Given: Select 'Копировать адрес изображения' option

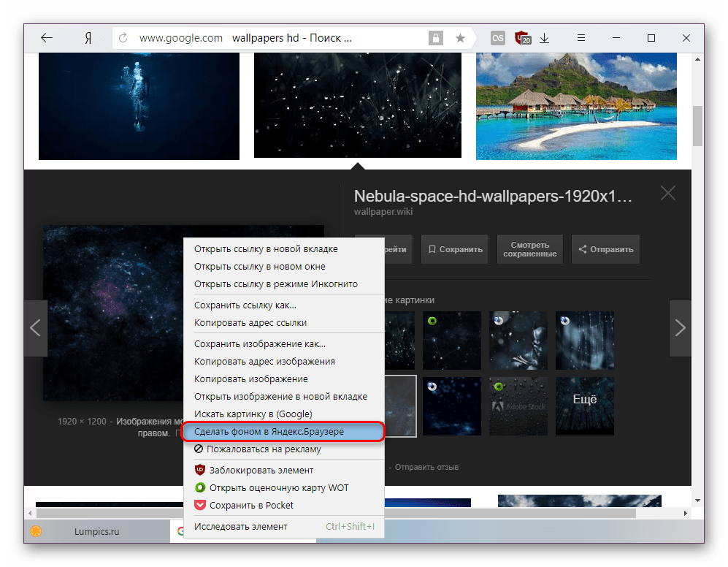Looking at the screenshot, I should [264, 361].
